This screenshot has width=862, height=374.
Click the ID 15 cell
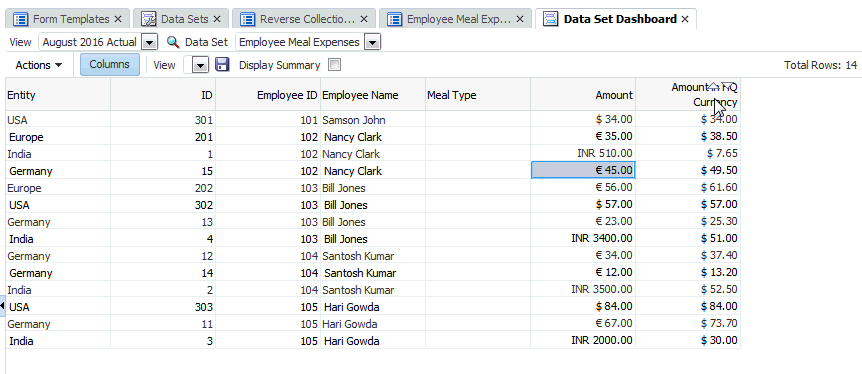[163, 170]
